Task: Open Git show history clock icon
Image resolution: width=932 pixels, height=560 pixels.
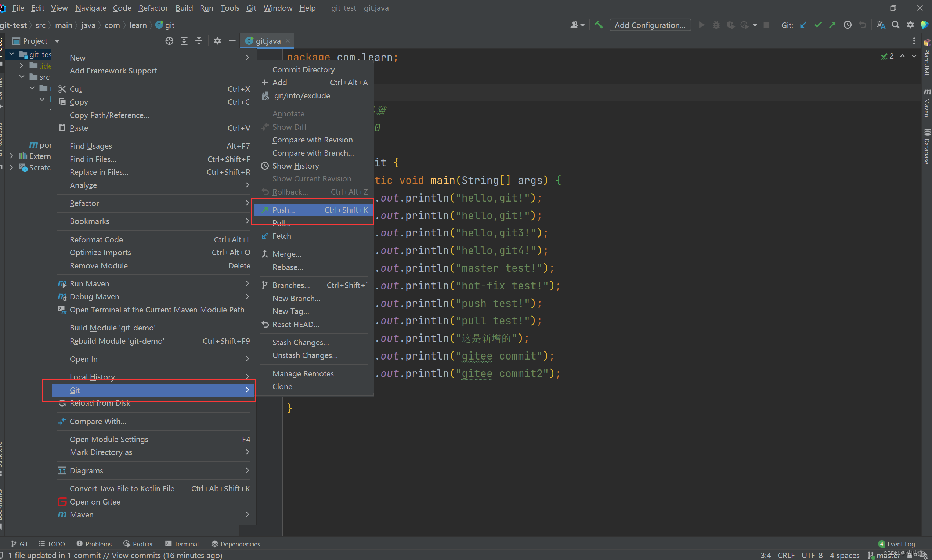Action: 848,25
